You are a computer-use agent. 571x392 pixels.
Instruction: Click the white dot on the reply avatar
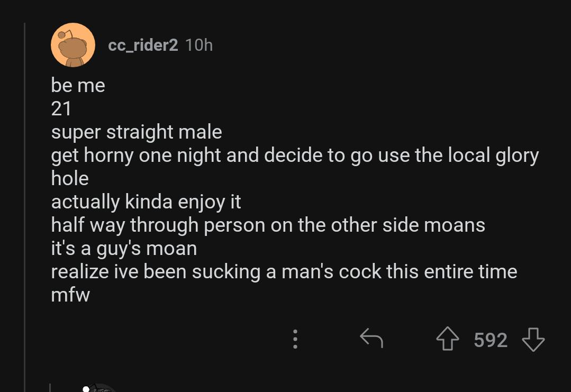pos(86,389)
